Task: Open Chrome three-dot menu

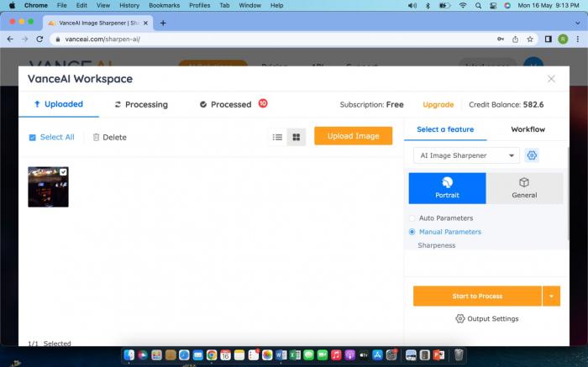Action: click(578, 39)
